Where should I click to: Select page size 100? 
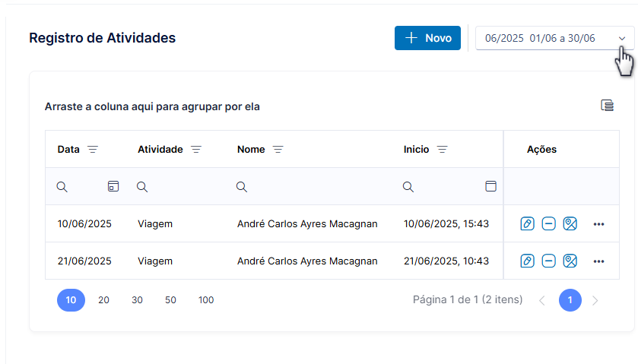206,300
